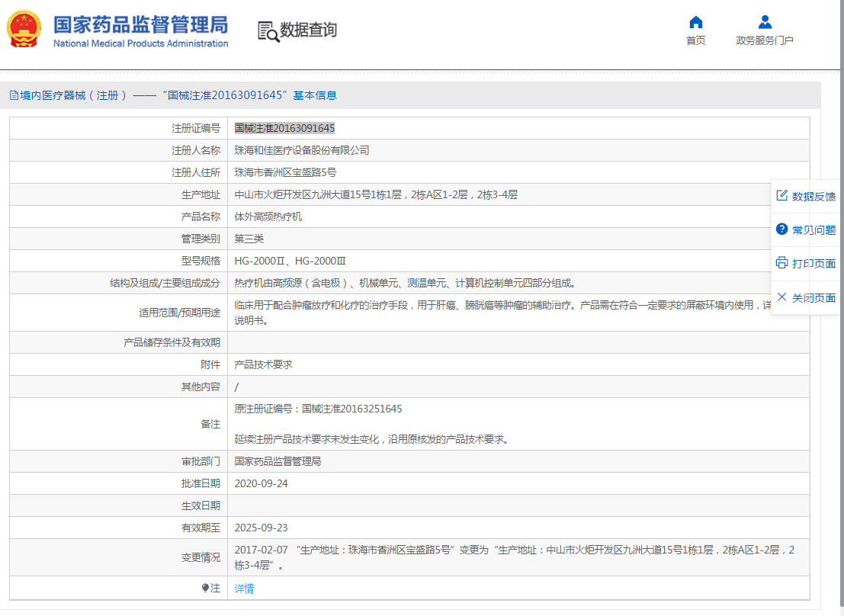This screenshot has height=616, width=844.
Task: Click the 国家药品监督管理局 header title
Action: (140, 24)
